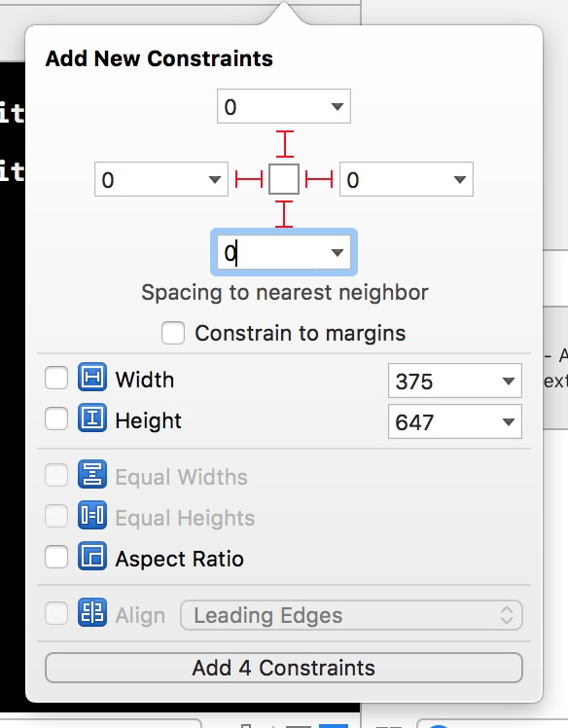The width and height of the screenshot is (568, 728).
Task: Click the Add 4 Constraints button
Action: click(284, 668)
